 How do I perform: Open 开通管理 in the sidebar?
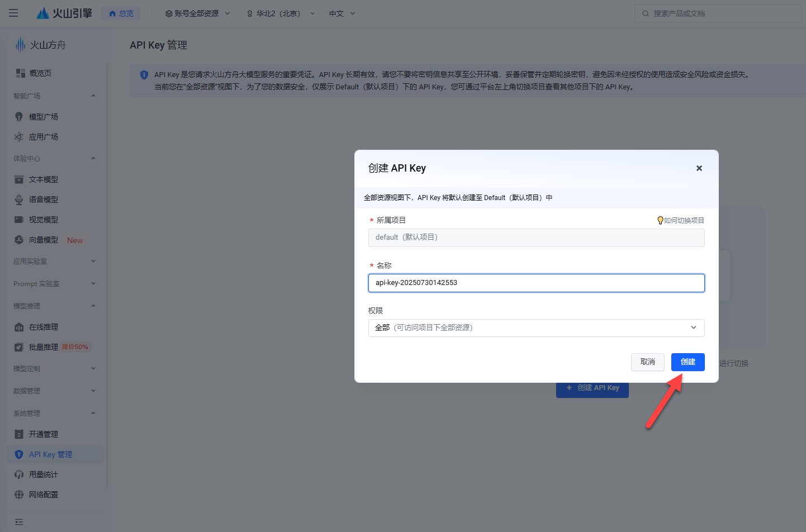[44, 434]
